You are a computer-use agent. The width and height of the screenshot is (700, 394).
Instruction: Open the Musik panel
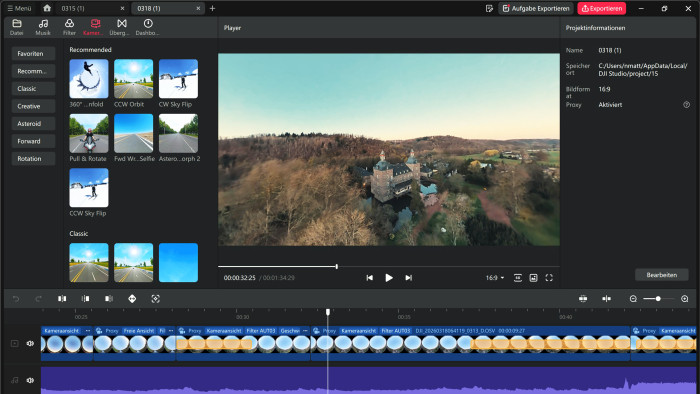tap(43, 27)
